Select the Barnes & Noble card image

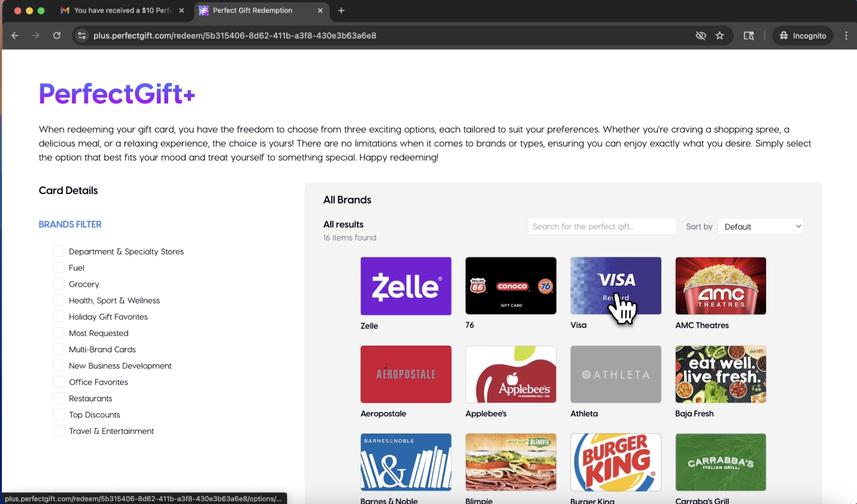(x=406, y=462)
